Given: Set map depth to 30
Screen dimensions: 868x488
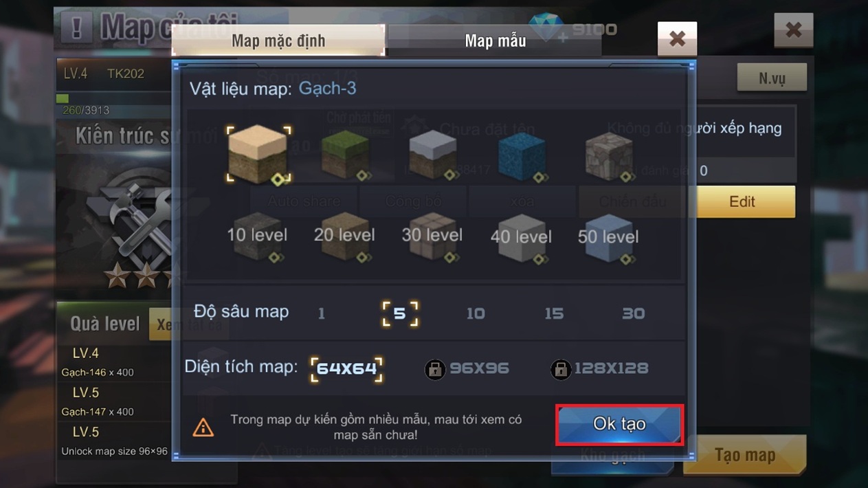Looking at the screenshot, I should click(633, 314).
